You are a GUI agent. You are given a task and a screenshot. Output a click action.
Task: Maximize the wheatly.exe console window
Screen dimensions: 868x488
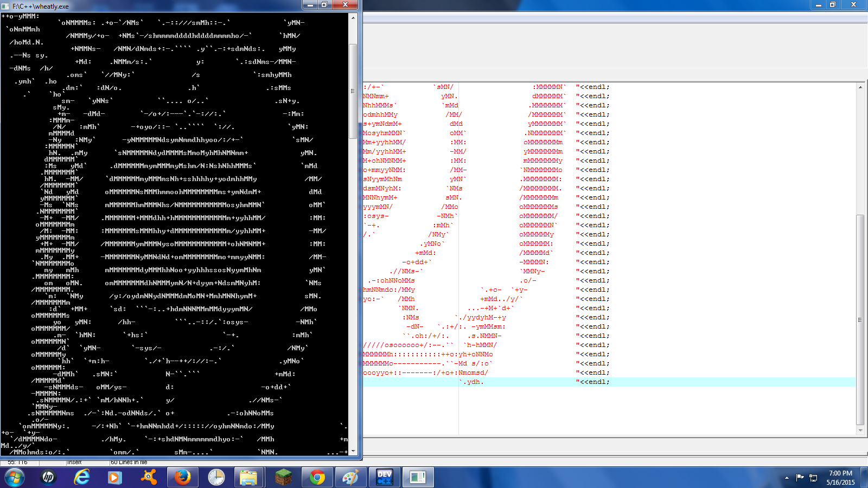324,5
